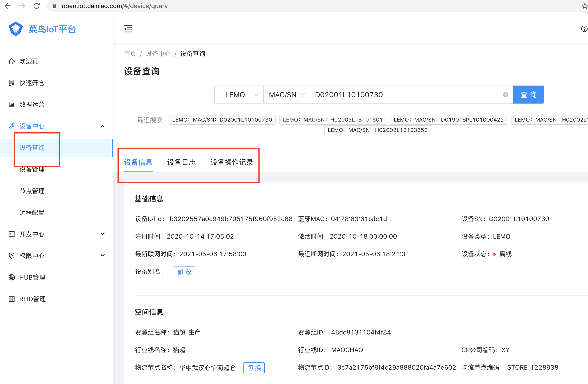588x384 pixels.
Task: Click the 数据运营 chart icon
Action: click(x=12, y=104)
